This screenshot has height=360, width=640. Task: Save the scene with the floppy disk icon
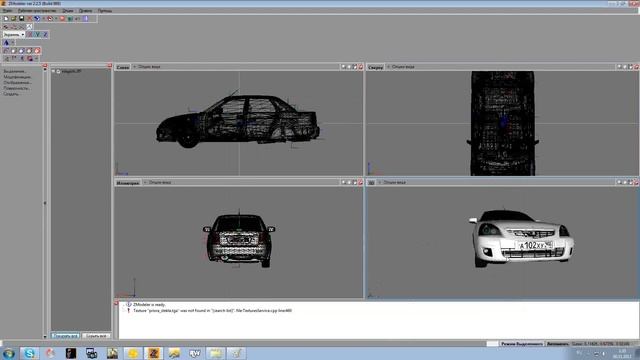pos(21,18)
